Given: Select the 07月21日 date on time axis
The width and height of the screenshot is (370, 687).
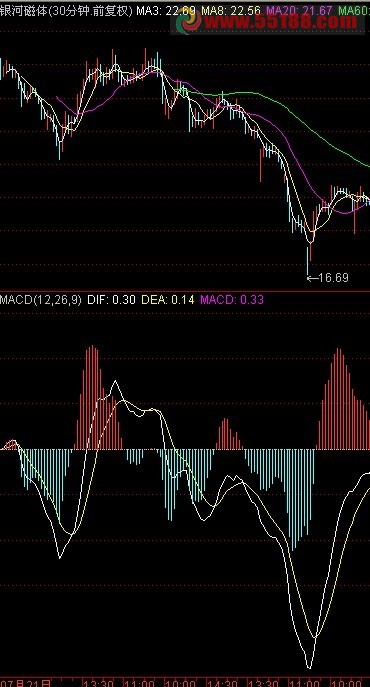Looking at the screenshot, I should click(x=25, y=683).
